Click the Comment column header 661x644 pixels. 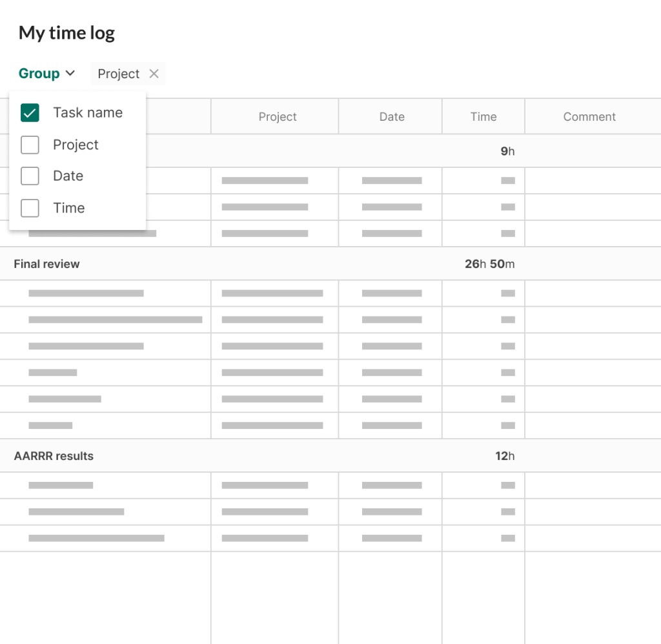point(589,117)
